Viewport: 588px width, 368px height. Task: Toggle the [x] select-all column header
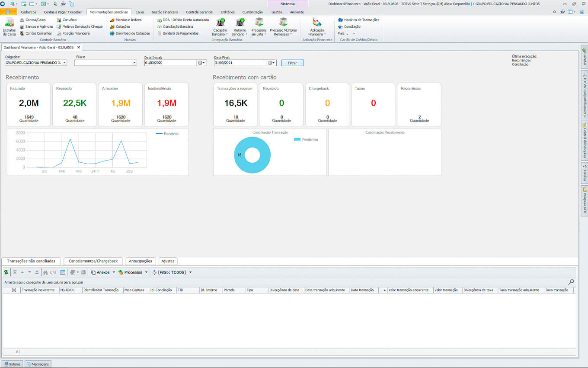tap(14, 290)
